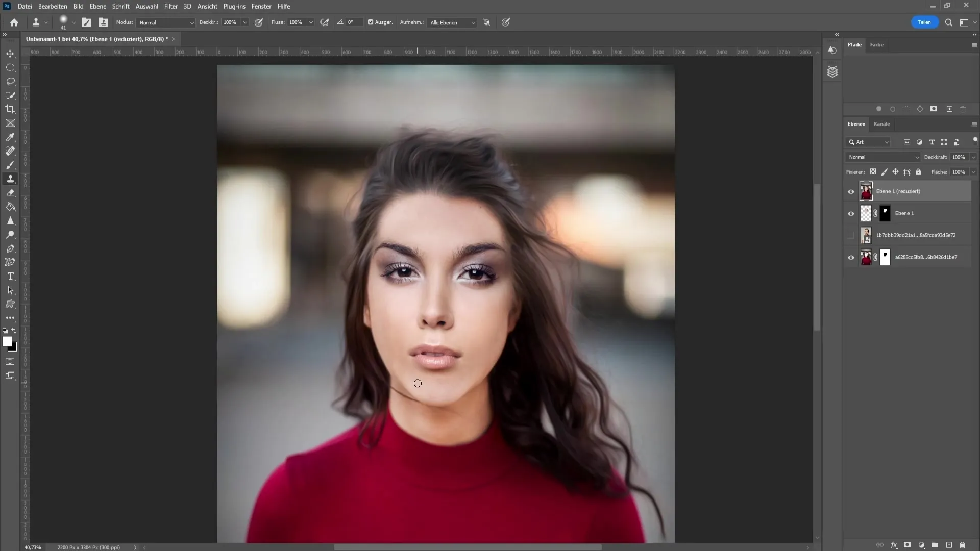Toggle visibility of bottom linked layer
The height and width of the screenshot is (551, 980).
[x=851, y=257]
